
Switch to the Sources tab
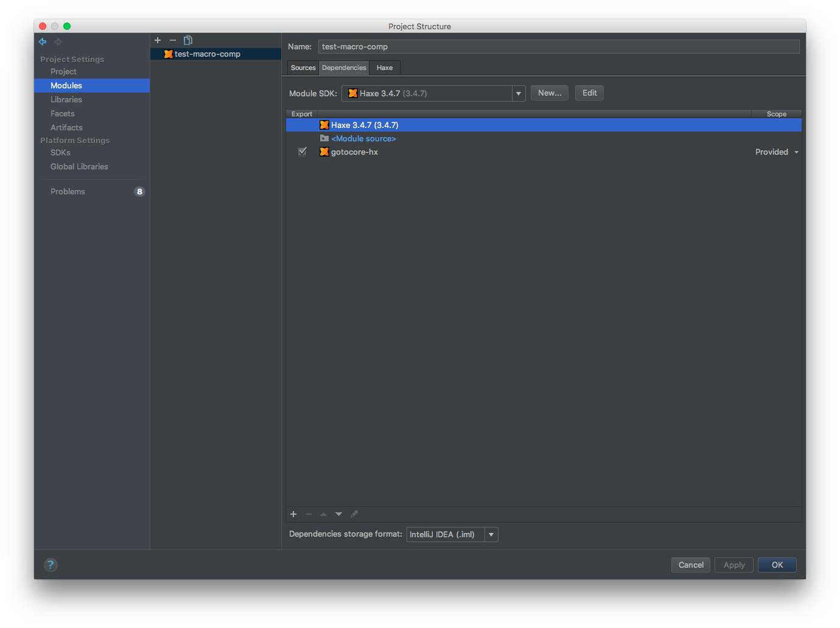click(x=303, y=68)
